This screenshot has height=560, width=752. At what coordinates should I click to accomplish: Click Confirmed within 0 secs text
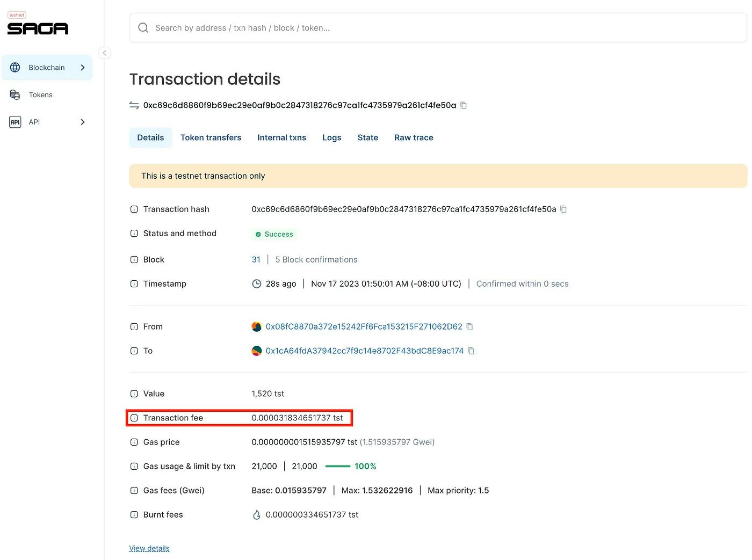tap(522, 284)
